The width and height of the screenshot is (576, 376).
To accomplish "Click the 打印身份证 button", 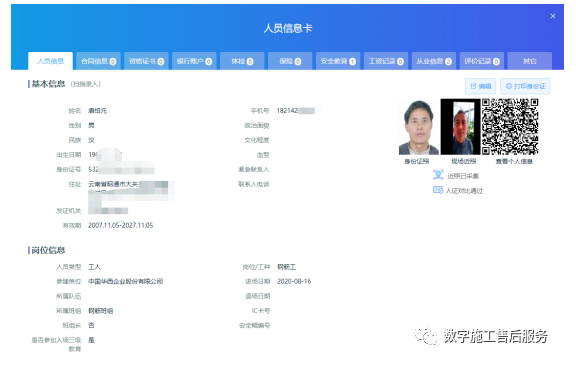I will [x=525, y=86].
